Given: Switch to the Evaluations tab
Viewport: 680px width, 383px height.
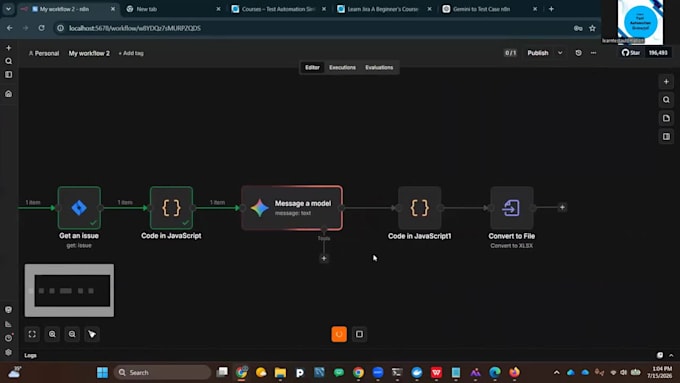Looking at the screenshot, I should 379,67.
